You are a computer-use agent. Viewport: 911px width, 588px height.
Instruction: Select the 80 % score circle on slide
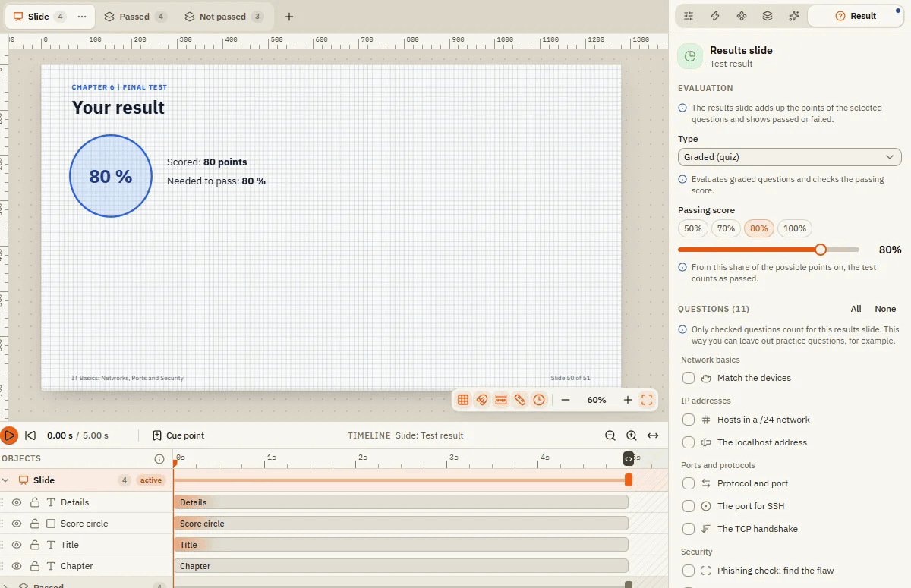click(111, 176)
